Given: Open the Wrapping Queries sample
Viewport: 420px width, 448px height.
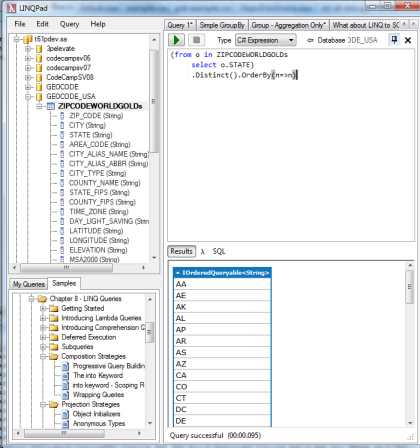Looking at the screenshot, I should point(98,395).
